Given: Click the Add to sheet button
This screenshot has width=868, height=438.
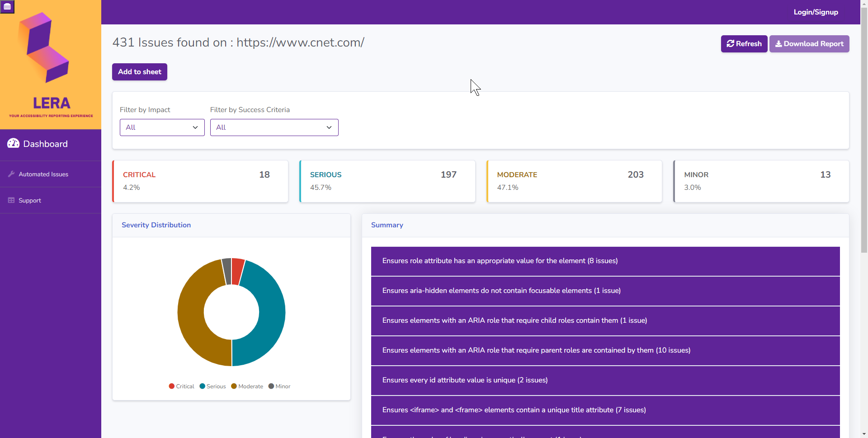Looking at the screenshot, I should tap(139, 71).
